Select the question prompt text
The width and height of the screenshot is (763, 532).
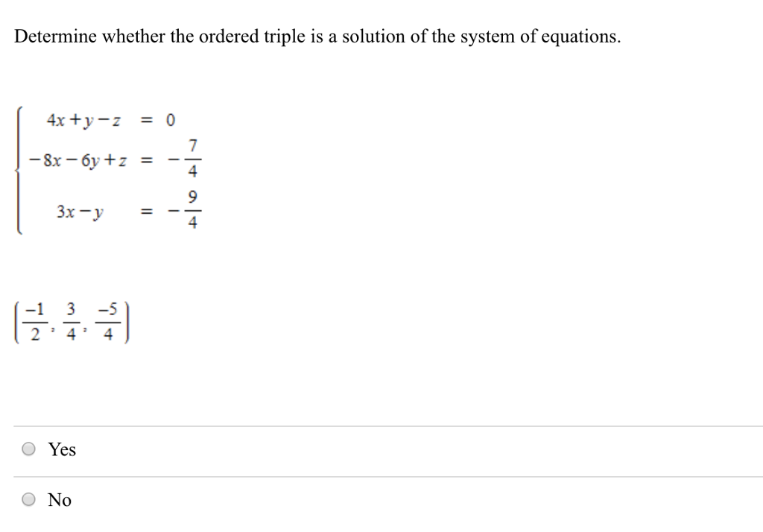[317, 36]
